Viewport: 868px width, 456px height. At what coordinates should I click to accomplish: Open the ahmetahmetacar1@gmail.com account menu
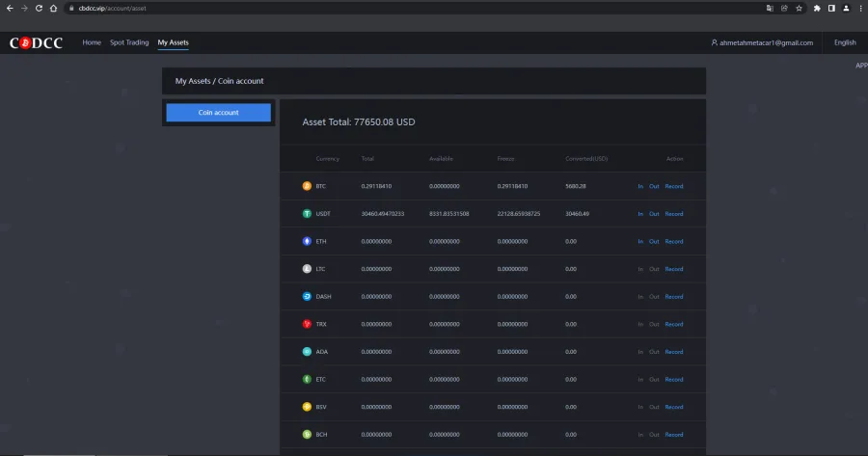coord(762,42)
